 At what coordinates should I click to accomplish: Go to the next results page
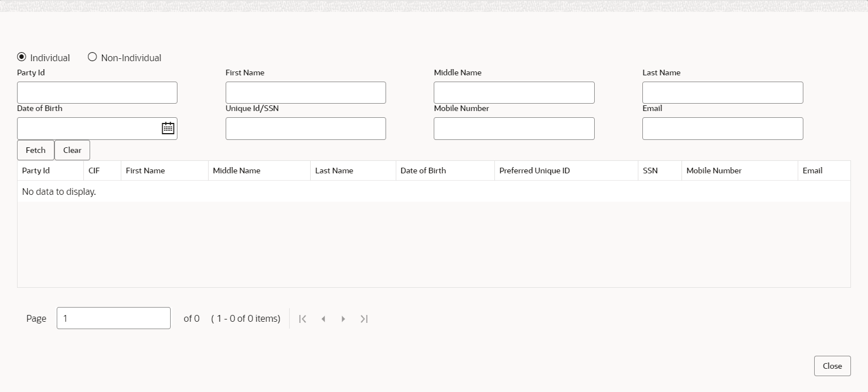(344, 319)
